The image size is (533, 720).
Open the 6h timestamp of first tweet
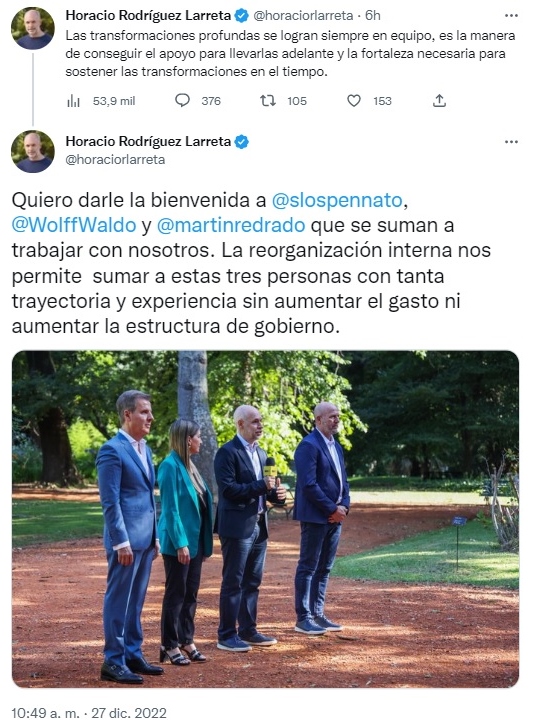point(373,16)
